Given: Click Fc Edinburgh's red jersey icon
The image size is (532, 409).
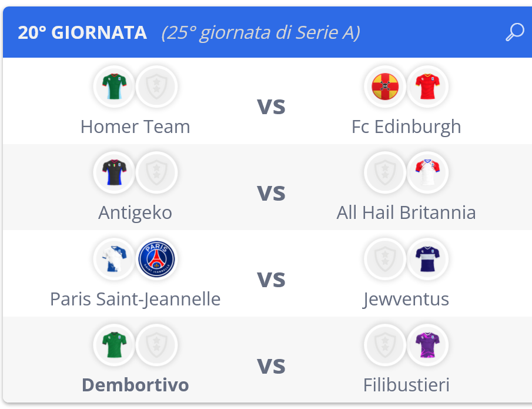Looking at the screenshot, I should click(x=427, y=87).
